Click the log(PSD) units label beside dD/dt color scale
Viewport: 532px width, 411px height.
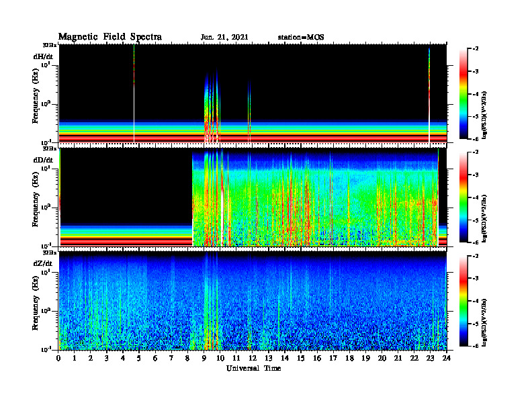pos(485,218)
